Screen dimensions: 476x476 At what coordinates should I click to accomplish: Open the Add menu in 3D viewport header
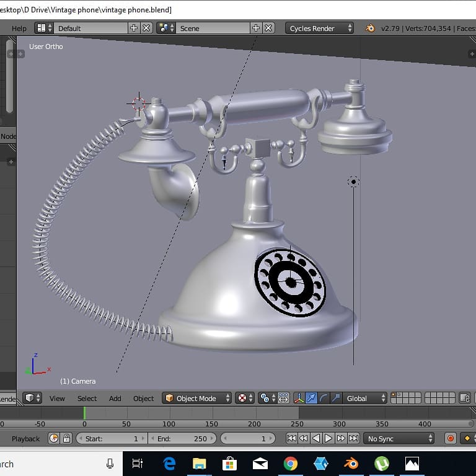(115, 399)
